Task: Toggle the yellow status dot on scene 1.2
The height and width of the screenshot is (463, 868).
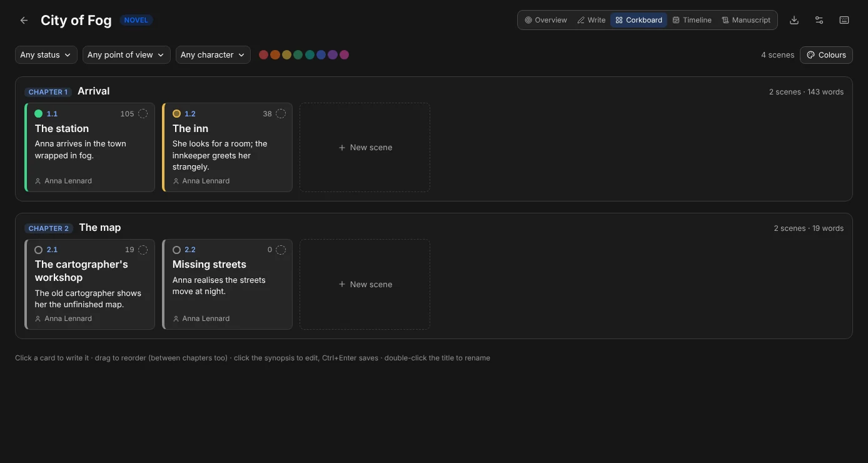Action: point(176,114)
